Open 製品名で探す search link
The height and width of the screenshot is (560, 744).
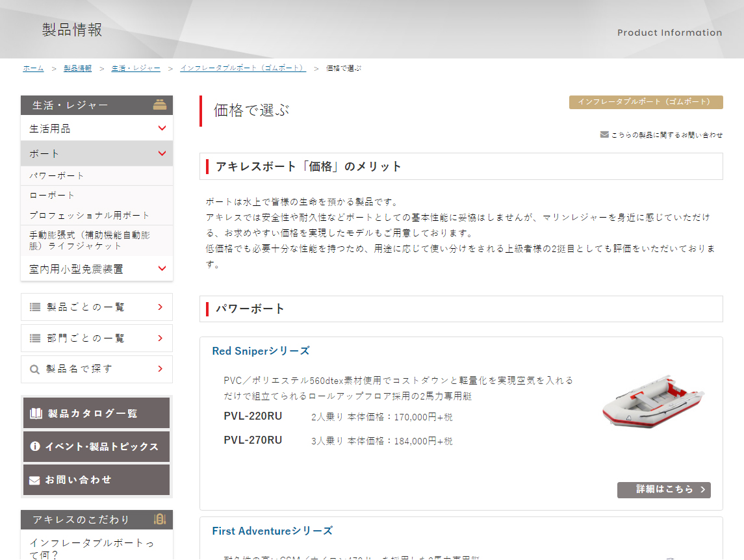(x=97, y=369)
